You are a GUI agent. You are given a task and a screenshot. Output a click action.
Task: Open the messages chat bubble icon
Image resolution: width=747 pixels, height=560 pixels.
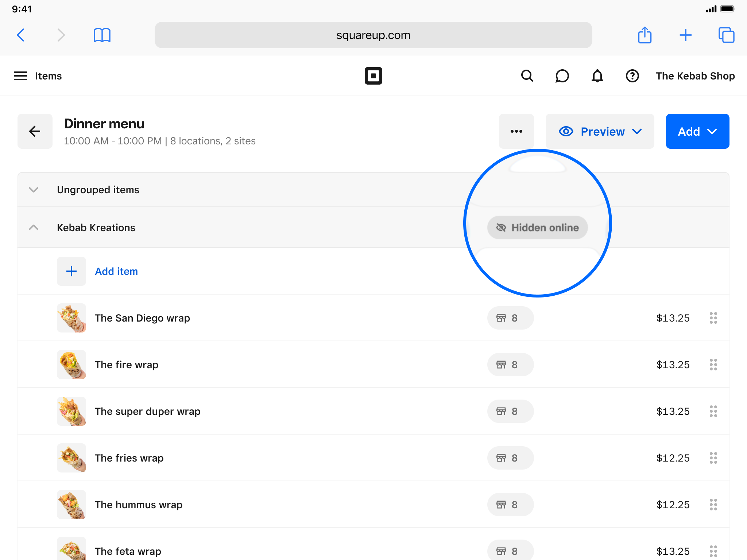pyautogui.click(x=562, y=76)
